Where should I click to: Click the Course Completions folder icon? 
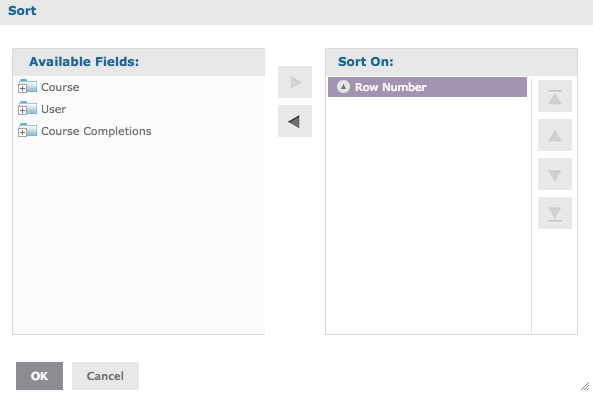[29, 130]
